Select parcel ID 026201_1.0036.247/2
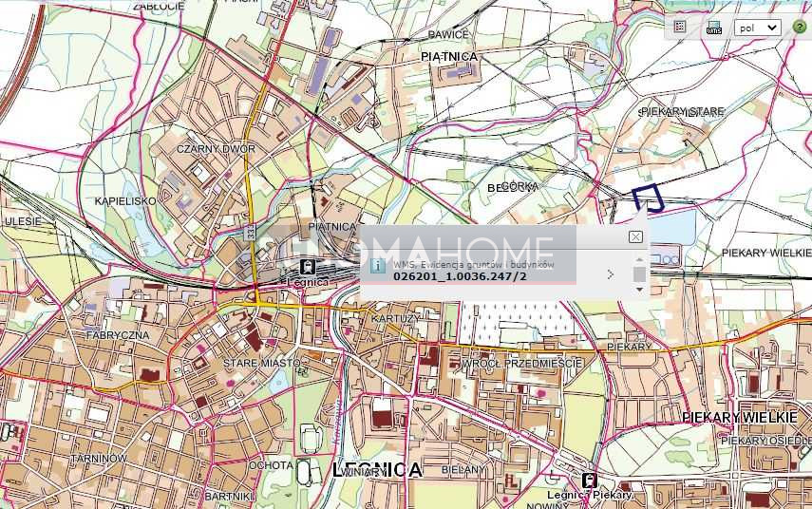 [x=460, y=276]
